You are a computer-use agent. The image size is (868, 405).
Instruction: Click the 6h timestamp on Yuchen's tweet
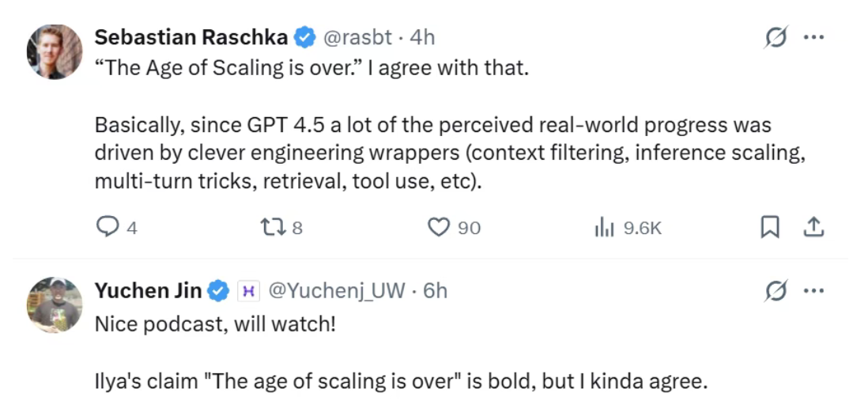[x=435, y=291]
